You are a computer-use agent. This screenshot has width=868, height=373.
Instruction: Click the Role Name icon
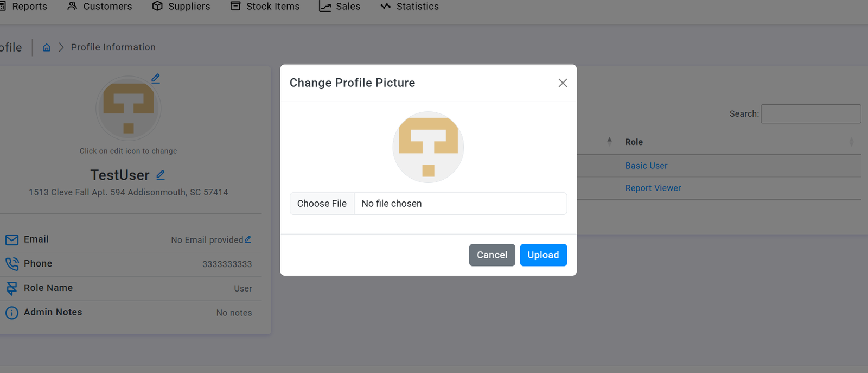pos(11,288)
